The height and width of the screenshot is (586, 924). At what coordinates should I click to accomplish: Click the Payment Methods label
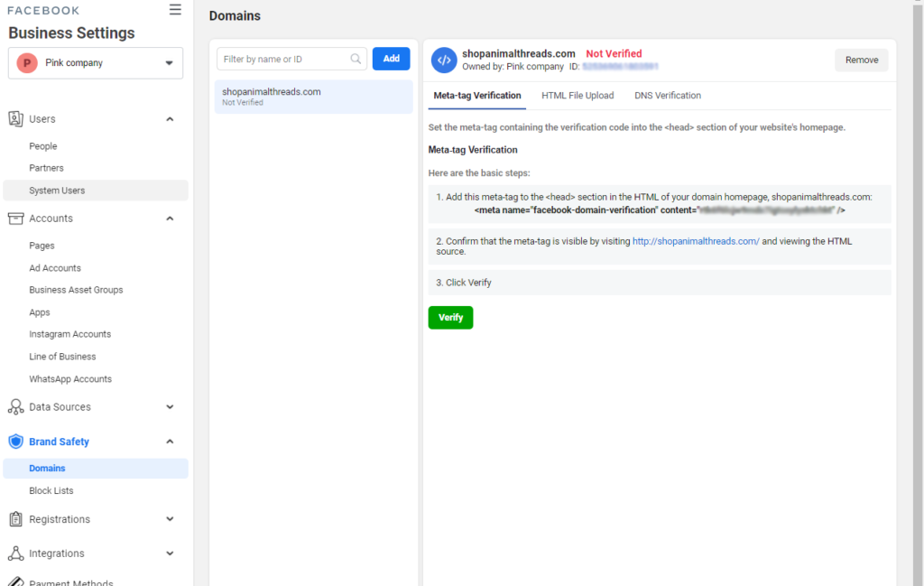point(71,582)
